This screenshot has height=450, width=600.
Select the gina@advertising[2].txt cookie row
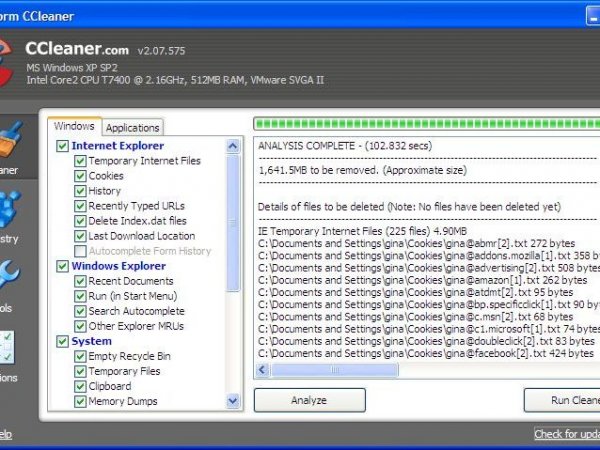pyautogui.click(x=429, y=268)
